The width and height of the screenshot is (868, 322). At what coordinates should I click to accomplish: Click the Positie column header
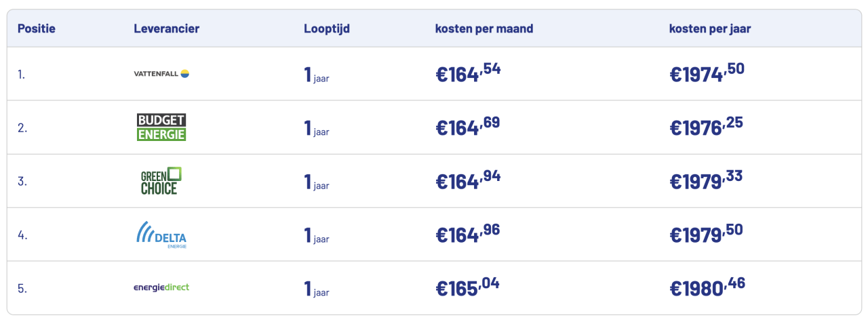pos(37,28)
